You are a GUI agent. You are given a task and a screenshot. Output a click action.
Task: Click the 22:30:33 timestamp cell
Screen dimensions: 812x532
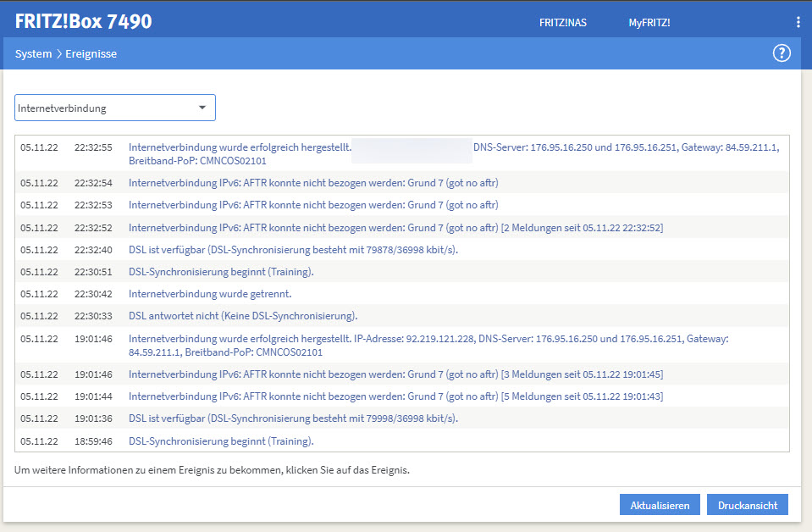93,316
